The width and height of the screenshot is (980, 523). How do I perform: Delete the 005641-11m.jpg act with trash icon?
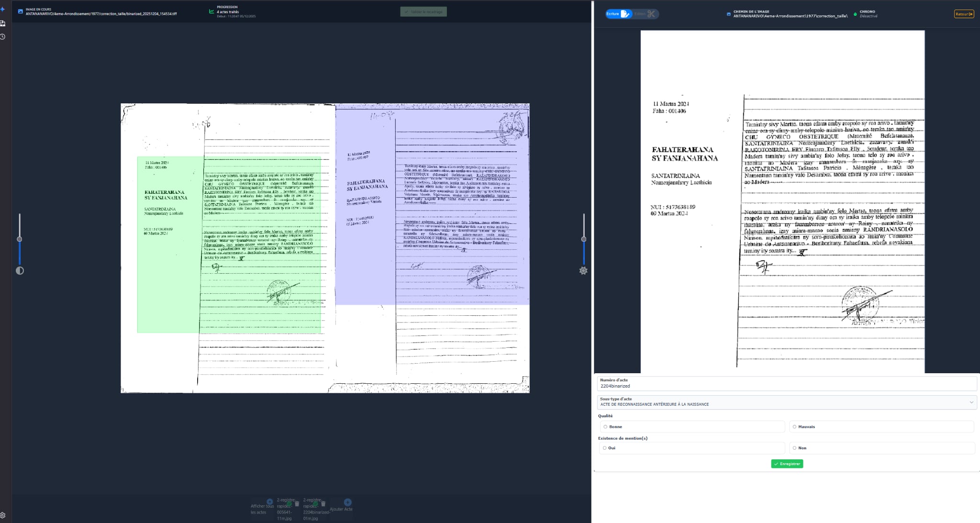point(297,504)
